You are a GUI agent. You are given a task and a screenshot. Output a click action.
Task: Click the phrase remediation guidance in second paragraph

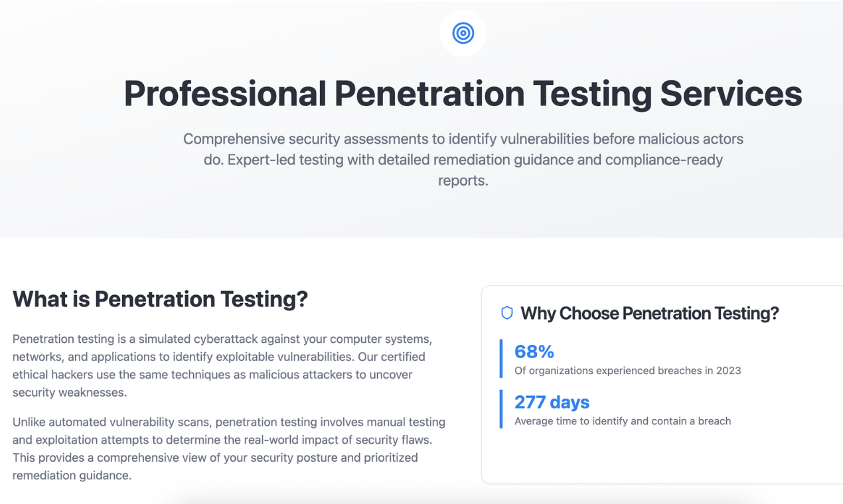(72, 475)
